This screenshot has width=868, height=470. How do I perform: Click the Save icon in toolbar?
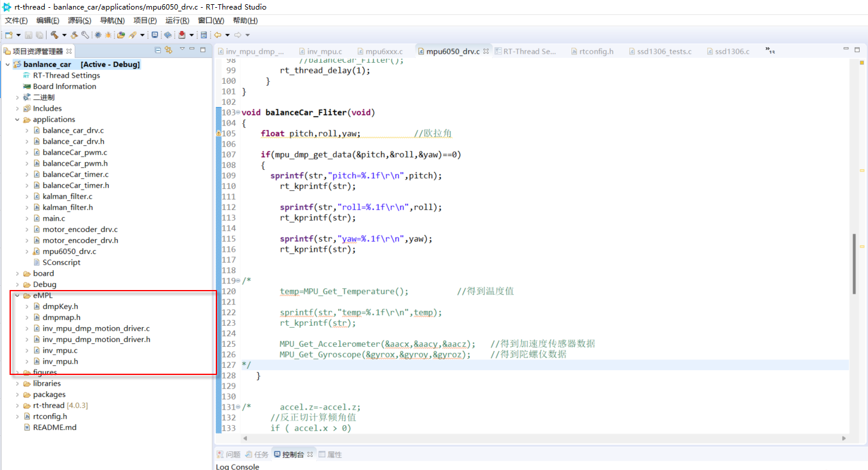(x=28, y=35)
